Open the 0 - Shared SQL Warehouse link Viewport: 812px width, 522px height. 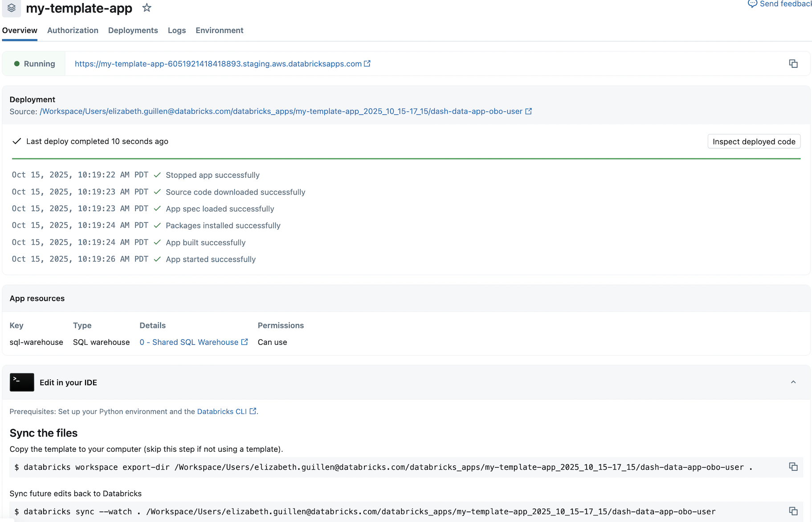click(189, 342)
